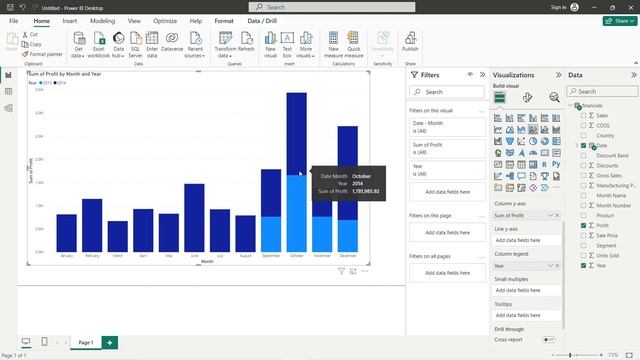Open the Share dropdown button

(x=620, y=21)
